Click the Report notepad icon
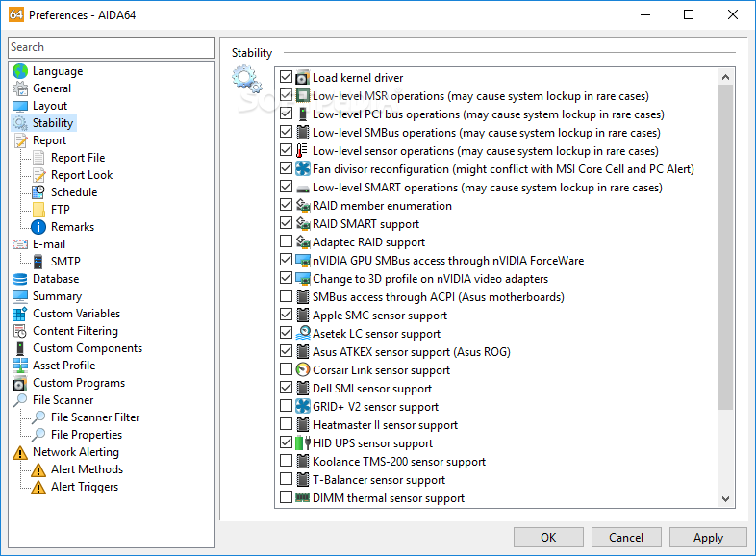Viewport: 756px width, 556px height. tap(20, 140)
